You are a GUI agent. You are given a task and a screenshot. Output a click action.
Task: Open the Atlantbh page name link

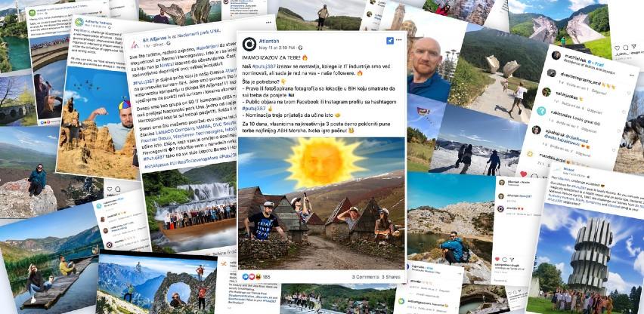pos(268,41)
